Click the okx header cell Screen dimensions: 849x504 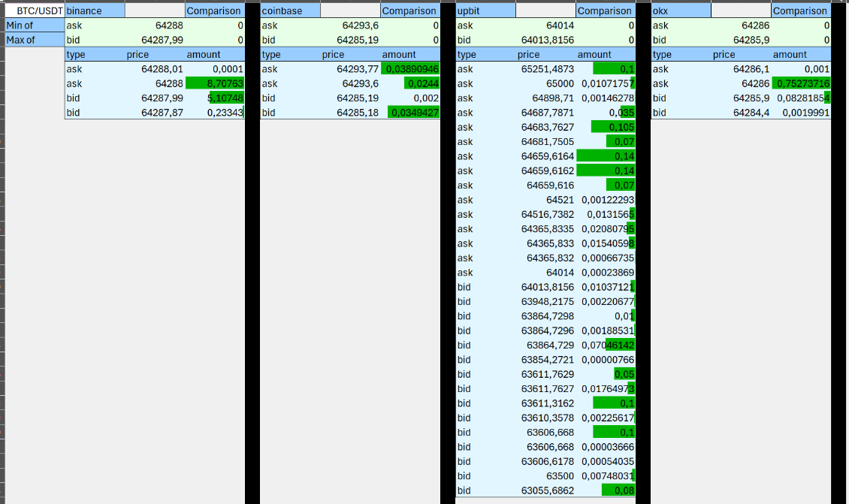(x=681, y=11)
